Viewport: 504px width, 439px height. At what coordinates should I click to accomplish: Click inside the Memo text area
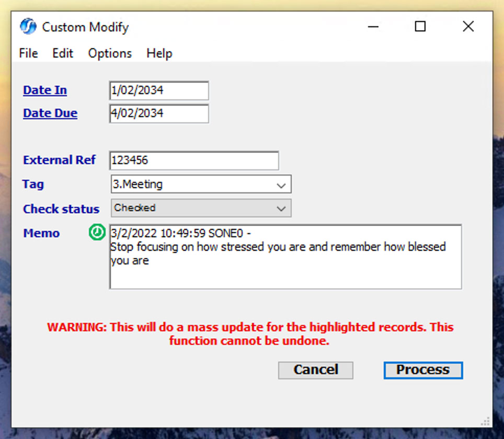click(285, 257)
